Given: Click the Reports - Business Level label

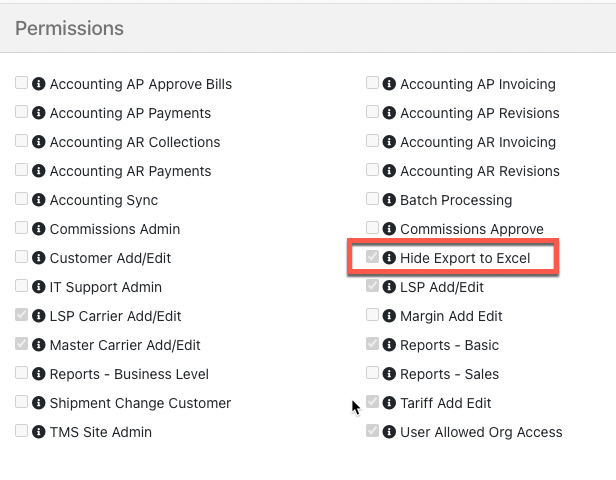Looking at the screenshot, I should (x=129, y=374).
